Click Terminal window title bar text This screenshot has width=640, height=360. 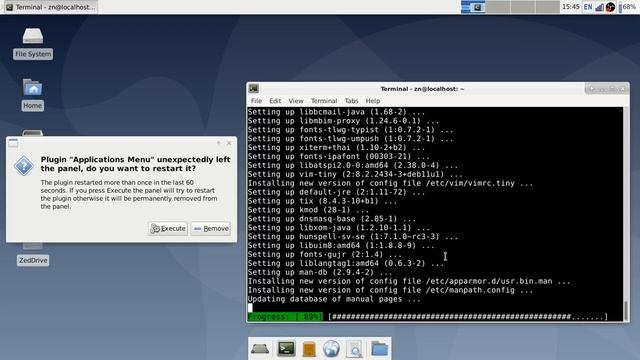point(422,89)
